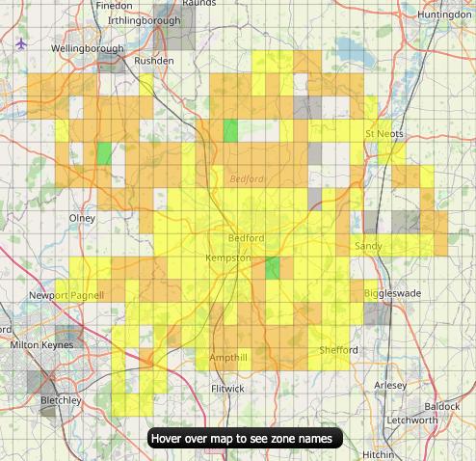Image resolution: width=476 pixels, height=461 pixels.
Task: Select the Flitwick label
Action: tap(227, 389)
